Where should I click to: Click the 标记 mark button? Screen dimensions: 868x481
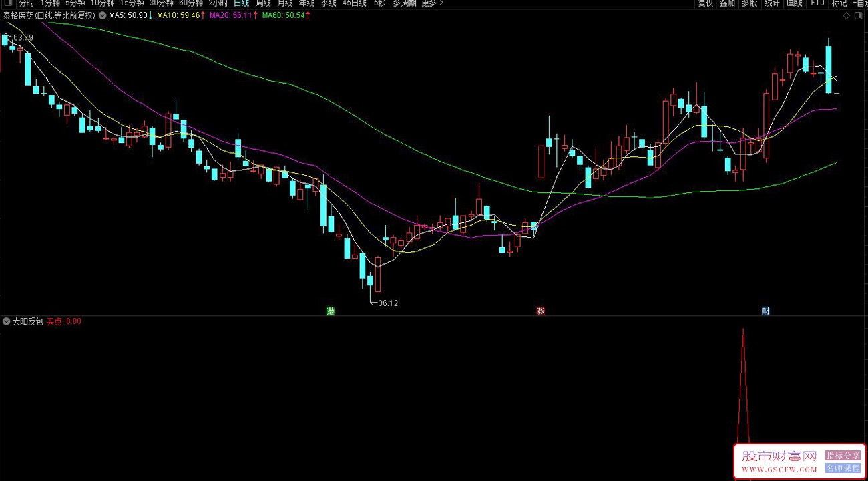pyautogui.click(x=839, y=3)
